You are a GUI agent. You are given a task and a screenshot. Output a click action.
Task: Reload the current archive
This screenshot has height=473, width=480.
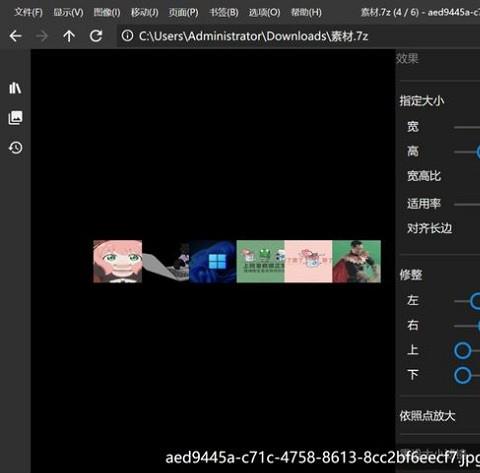[x=96, y=36]
